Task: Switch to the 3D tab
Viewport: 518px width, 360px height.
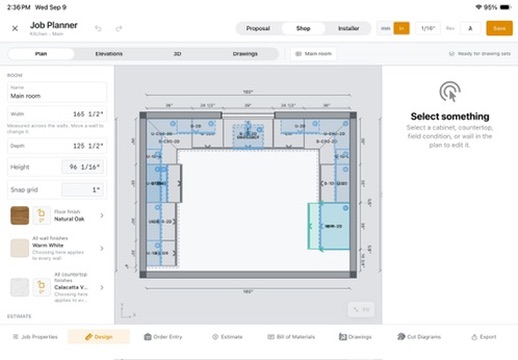Action: coord(177,54)
